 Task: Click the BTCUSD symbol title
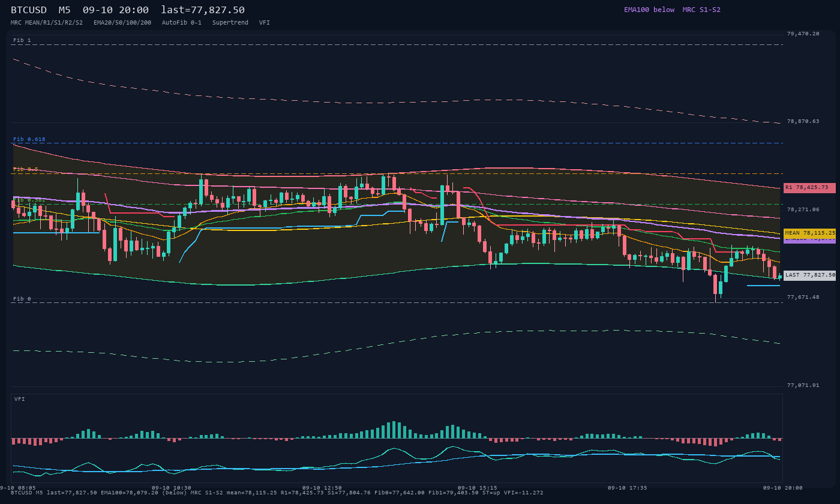(x=29, y=10)
